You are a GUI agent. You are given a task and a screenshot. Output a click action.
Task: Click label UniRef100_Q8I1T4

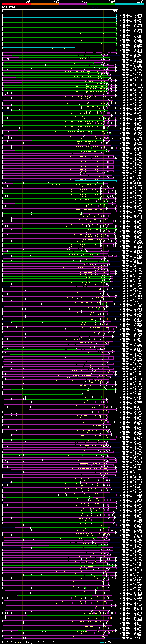tap(131, 67)
